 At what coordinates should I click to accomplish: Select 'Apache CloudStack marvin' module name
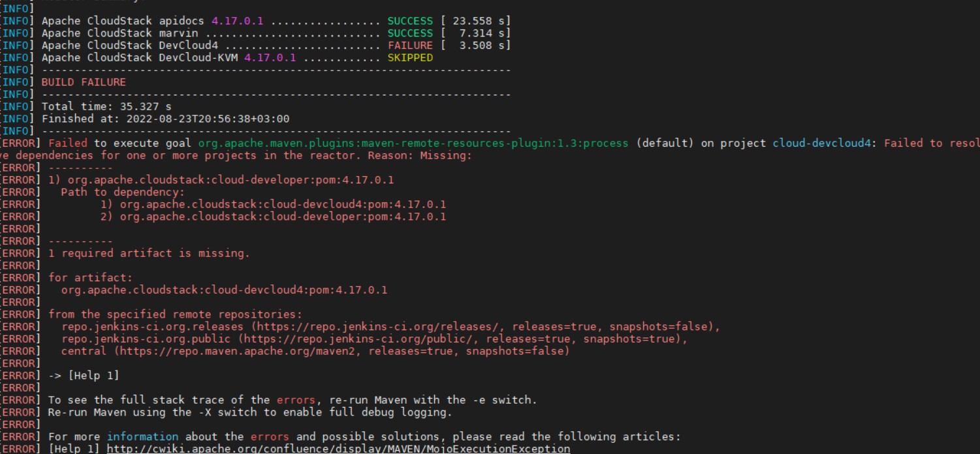click(x=120, y=33)
